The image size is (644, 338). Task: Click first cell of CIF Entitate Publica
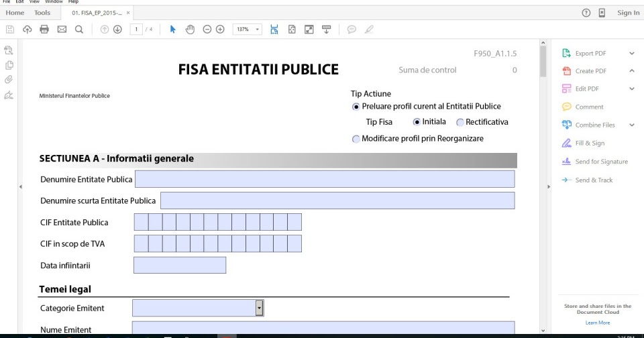pyautogui.click(x=142, y=222)
